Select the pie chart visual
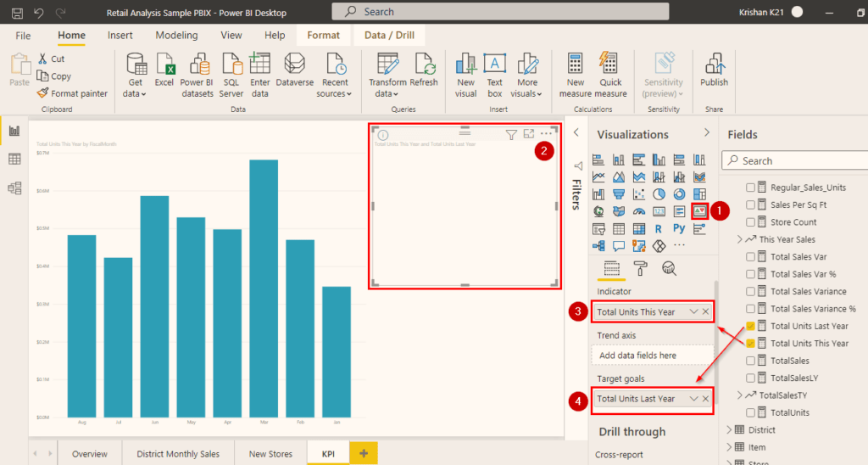This screenshot has height=465, width=868. point(659,194)
